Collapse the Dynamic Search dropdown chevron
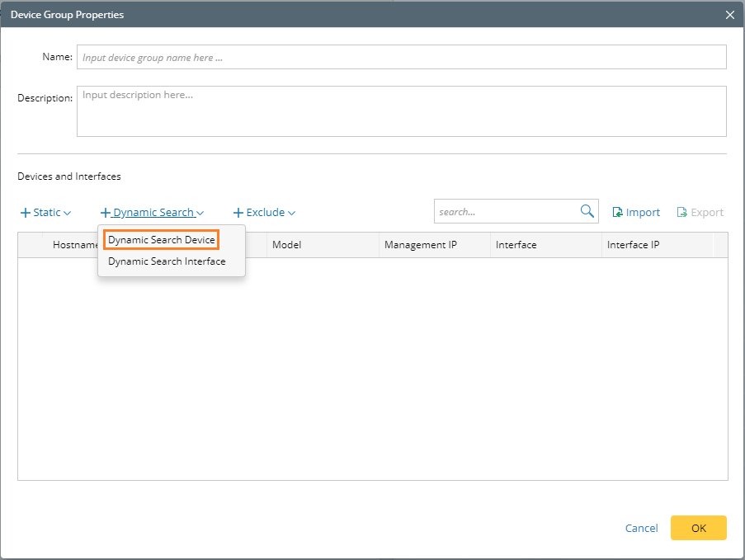Viewport: 745px width, 560px height. click(200, 213)
